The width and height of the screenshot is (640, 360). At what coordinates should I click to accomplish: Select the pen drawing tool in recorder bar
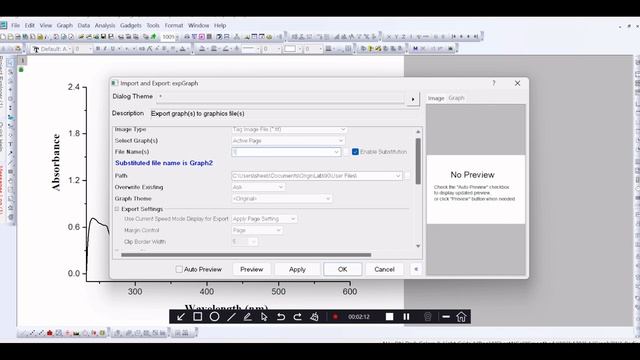(247, 317)
